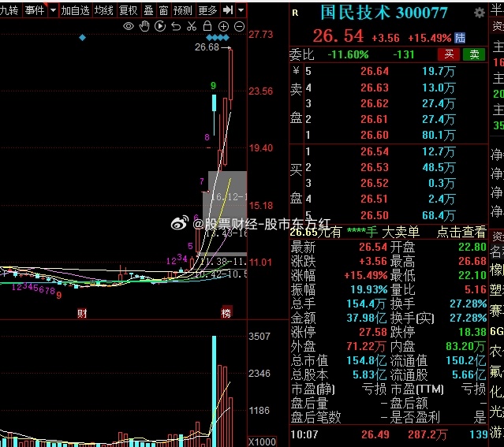504x447 pixels.
Task: Click the undo arrow icon
Action: click(176, 26)
